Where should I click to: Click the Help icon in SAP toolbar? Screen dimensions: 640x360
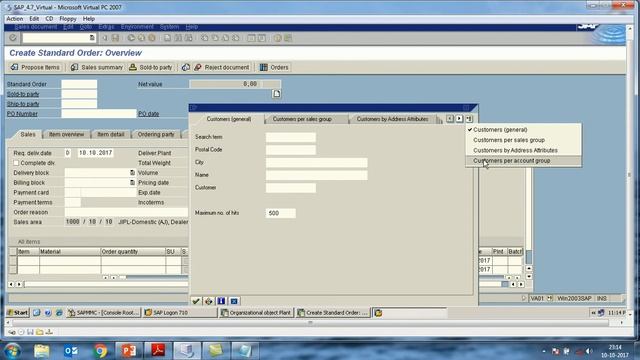pos(278,38)
